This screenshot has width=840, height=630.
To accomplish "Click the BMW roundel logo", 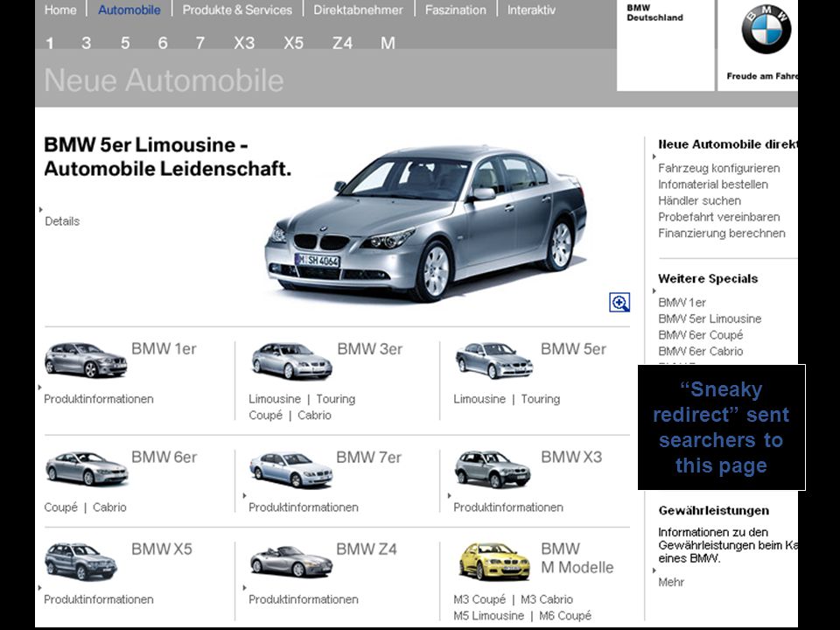I will (x=766, y=30).
